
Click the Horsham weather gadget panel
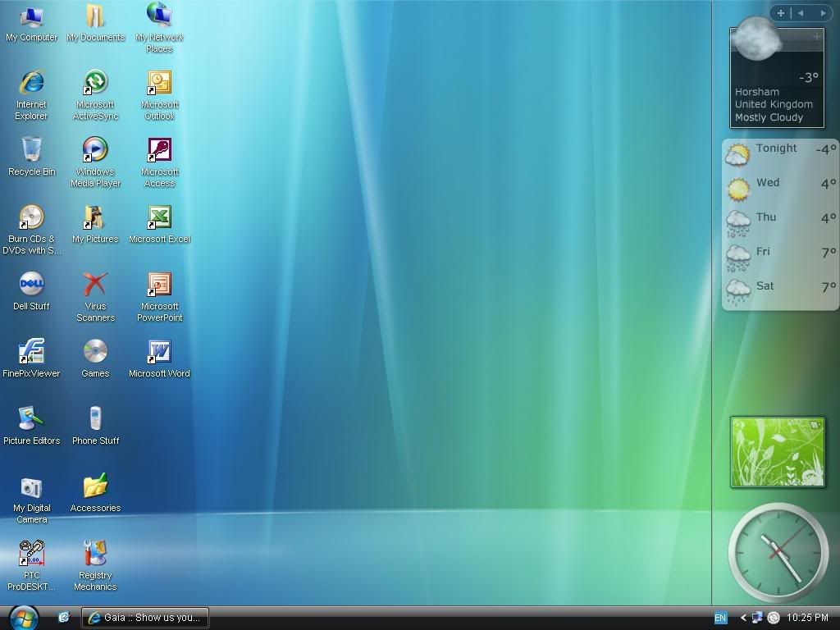click(777, 78)
